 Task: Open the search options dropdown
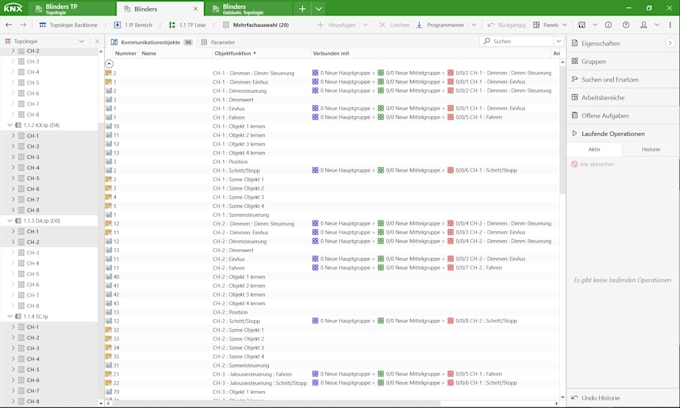coord(559,41)
